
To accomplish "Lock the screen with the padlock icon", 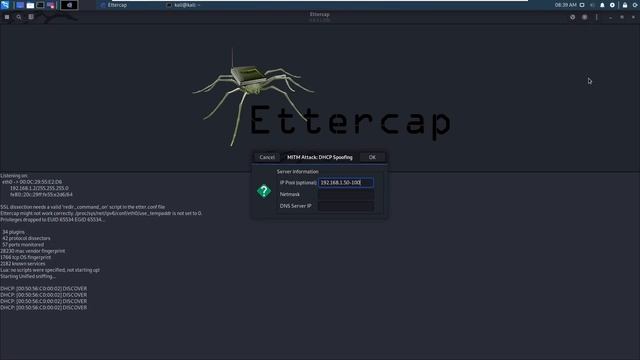I will [625, 5].
